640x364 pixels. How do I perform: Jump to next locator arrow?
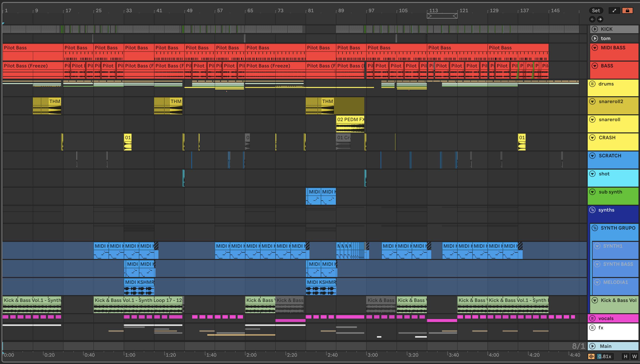click(x=600, y=19)
